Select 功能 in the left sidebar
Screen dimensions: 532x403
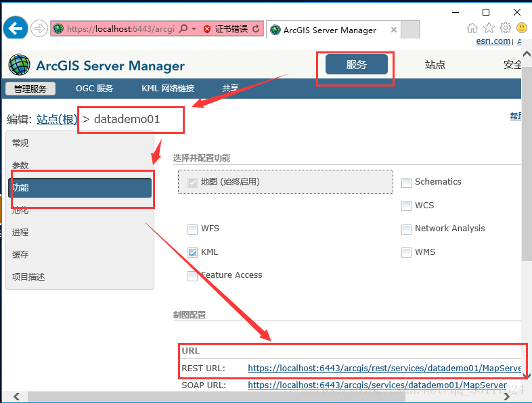(x=80, y=188)
